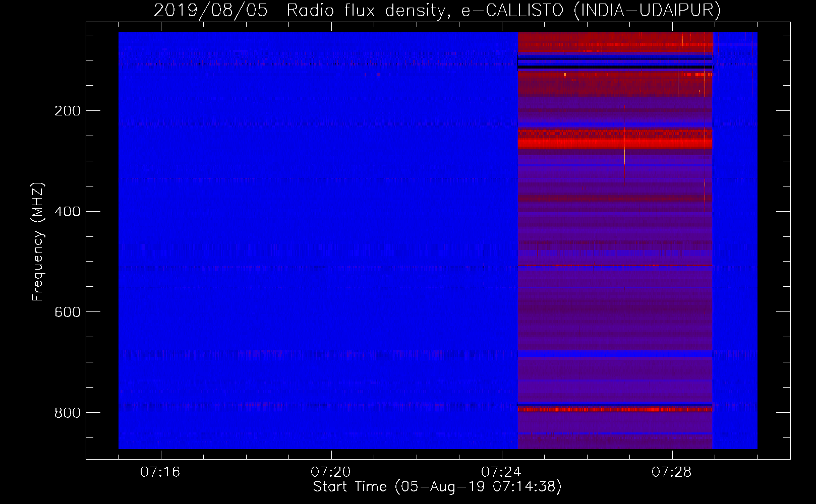
Task: Click the 200 frequency tick label
Action: [x=68, y=111]
